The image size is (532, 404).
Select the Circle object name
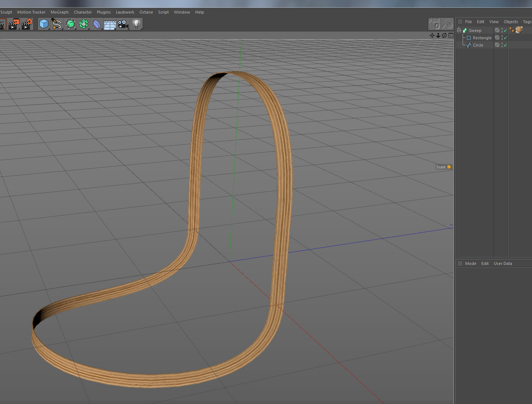[x=478, y=45]
